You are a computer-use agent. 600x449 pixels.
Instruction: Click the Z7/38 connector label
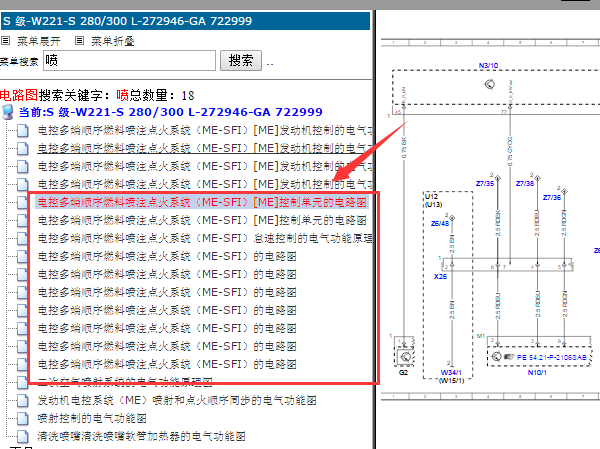pos(525,184)
